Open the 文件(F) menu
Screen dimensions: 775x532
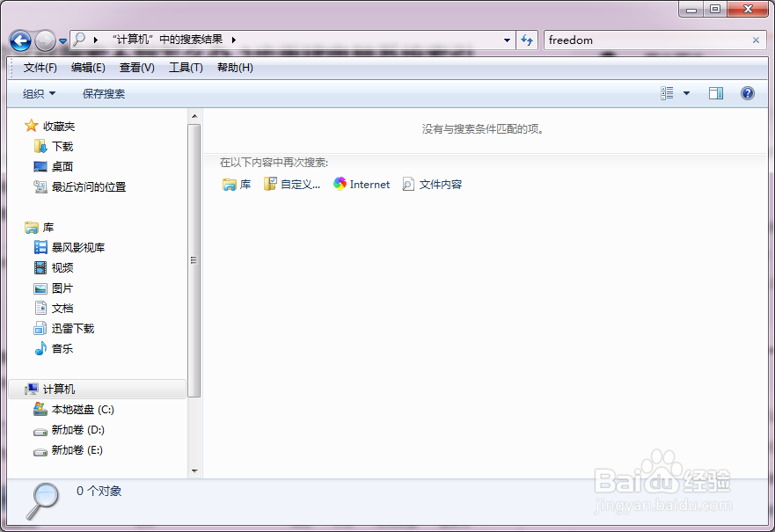click(40, 68)
